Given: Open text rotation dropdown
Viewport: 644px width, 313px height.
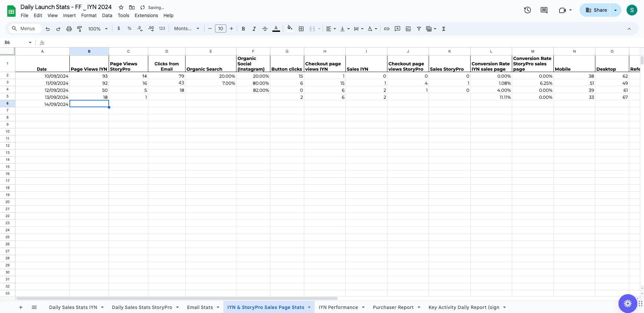Looking at the screenshot, I should (x=372, y=29).
